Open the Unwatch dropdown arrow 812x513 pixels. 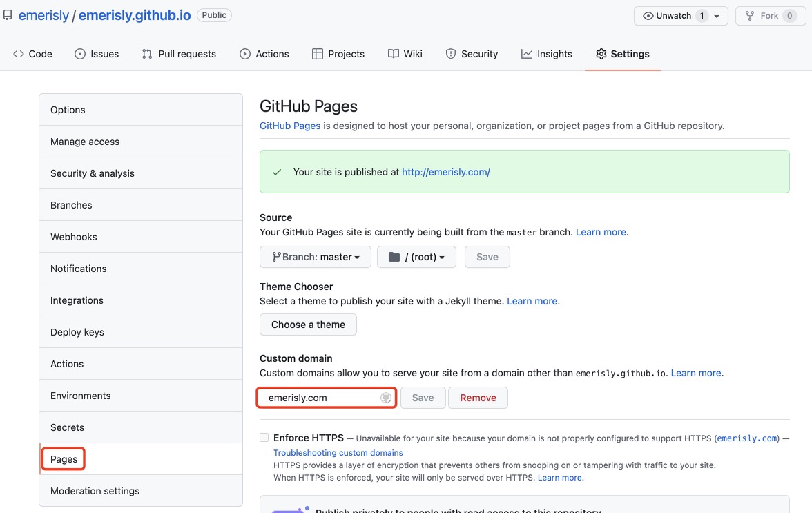[x=717, y=16]
